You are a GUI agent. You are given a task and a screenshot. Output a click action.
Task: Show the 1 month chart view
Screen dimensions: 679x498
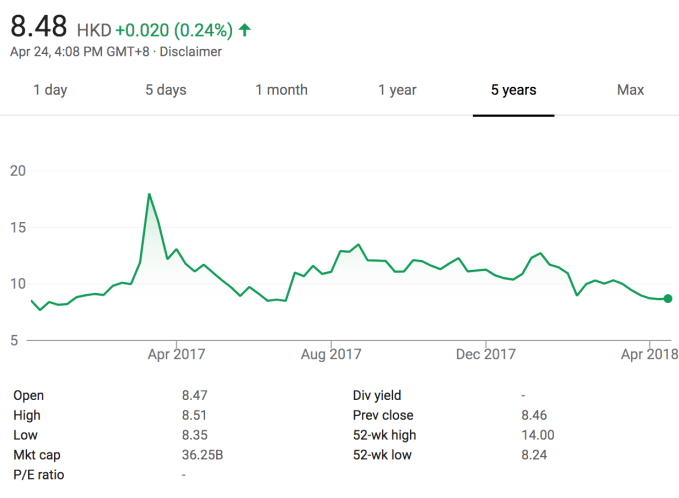(281, 90)
